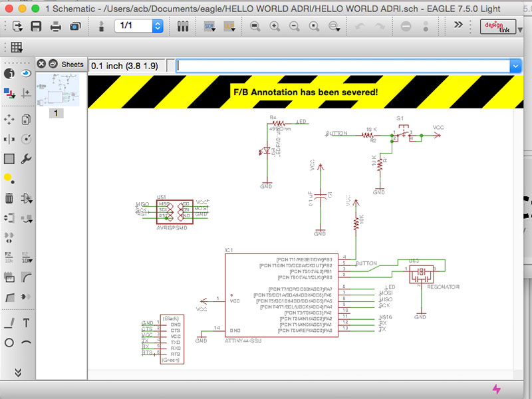Click the Zoom in magnifier icon
This screenshot has width=532, height=399.
pos(275,26)
